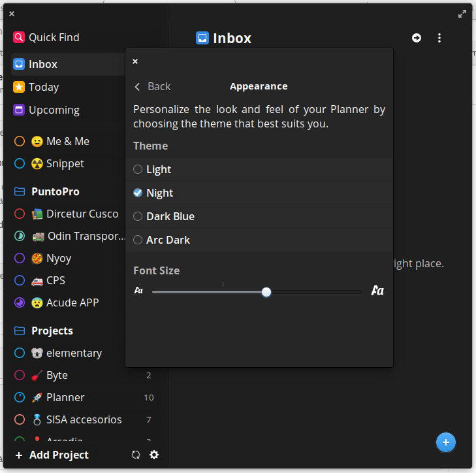Adjust the Font Size slider handle
Screen dimensions: 476x473
click(266, 292)
